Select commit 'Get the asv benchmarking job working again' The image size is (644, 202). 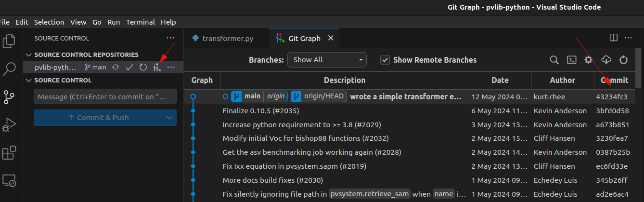click(312, 152)
